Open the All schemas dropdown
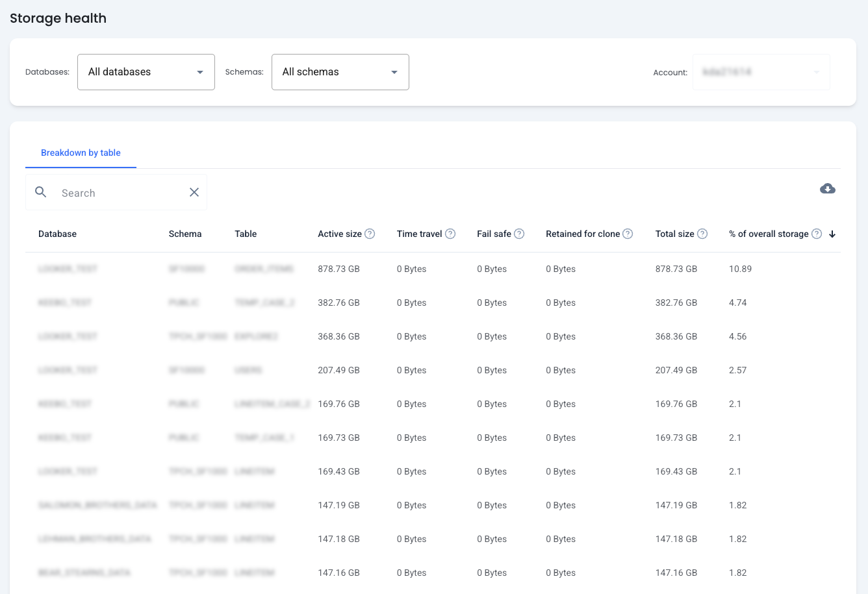This screenshot has width=868, height=594. (340, 72)
